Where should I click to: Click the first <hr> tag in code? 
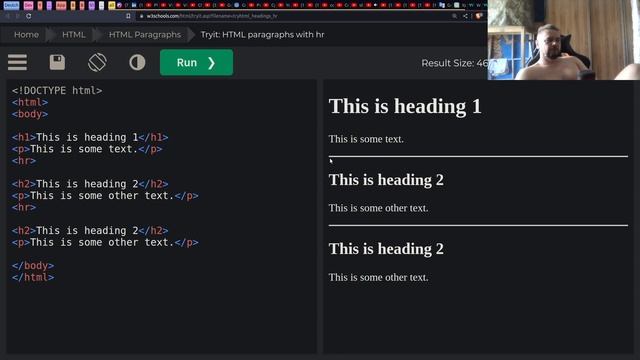[24, 161]
